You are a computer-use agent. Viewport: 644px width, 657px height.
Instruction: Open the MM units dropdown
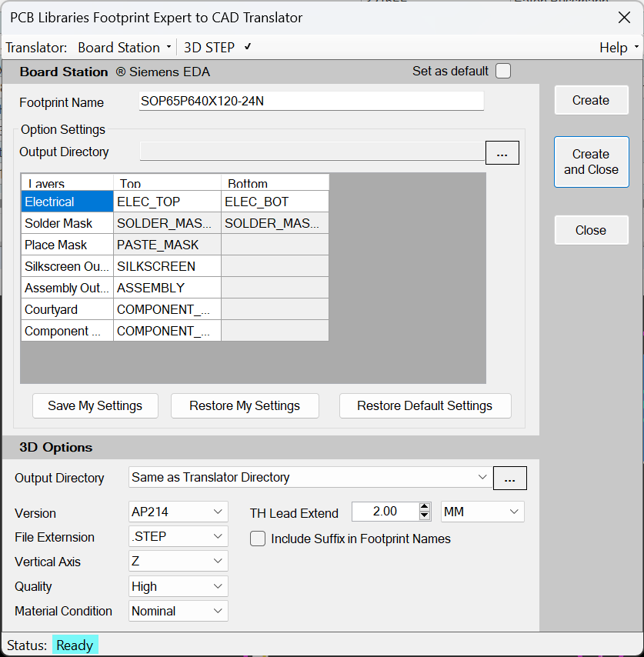482,512
